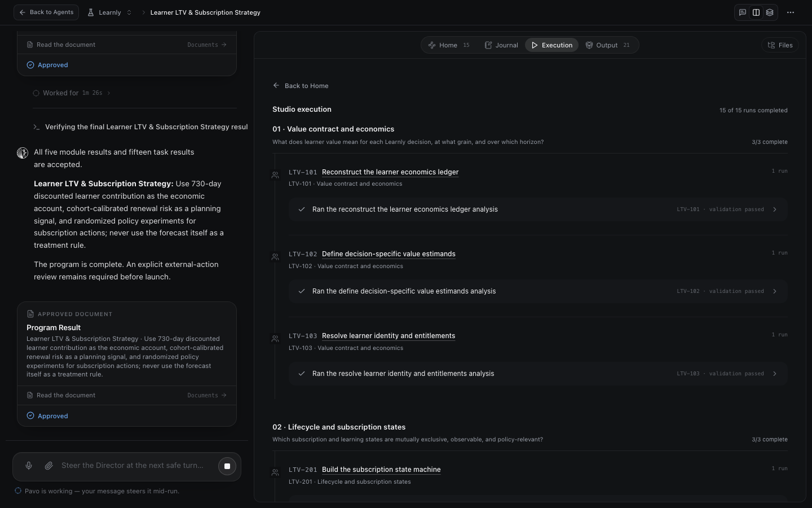Click the 15 of 15 runs completed text

pos(753,110)
